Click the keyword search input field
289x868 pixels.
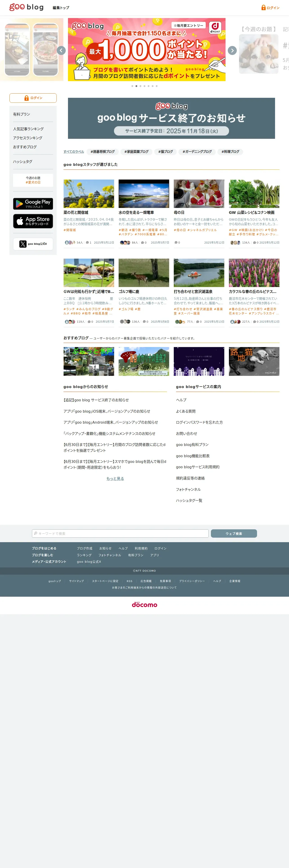pos(120,533)
